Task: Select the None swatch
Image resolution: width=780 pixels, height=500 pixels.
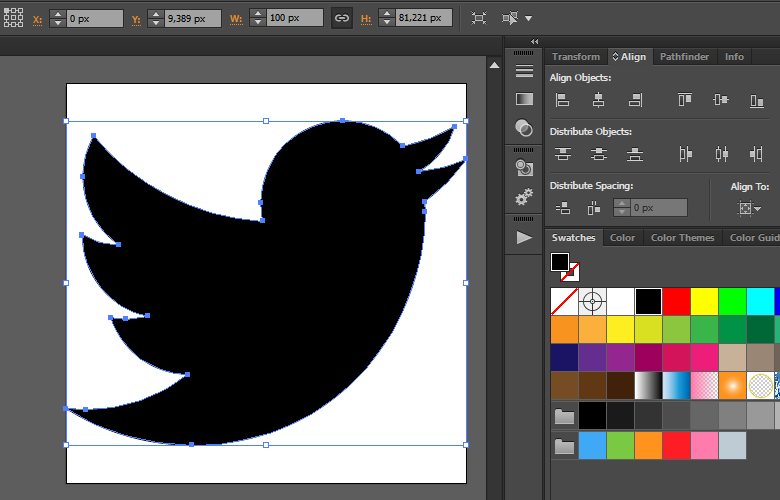Action: (x=564, y=301)
